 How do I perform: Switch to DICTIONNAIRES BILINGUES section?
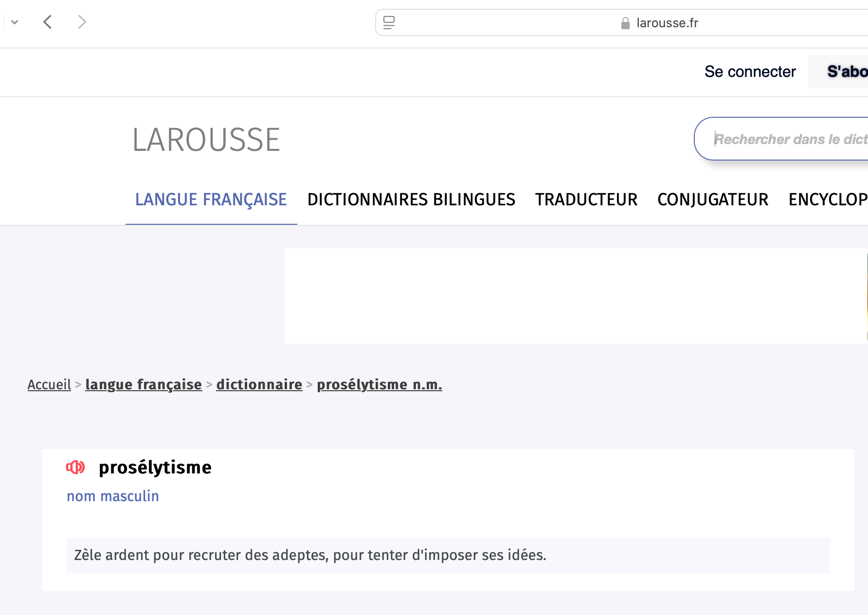point(411,200)
